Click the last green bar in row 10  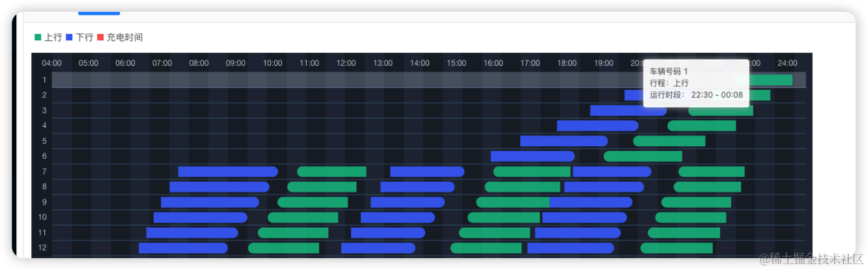tap(691, 217)
